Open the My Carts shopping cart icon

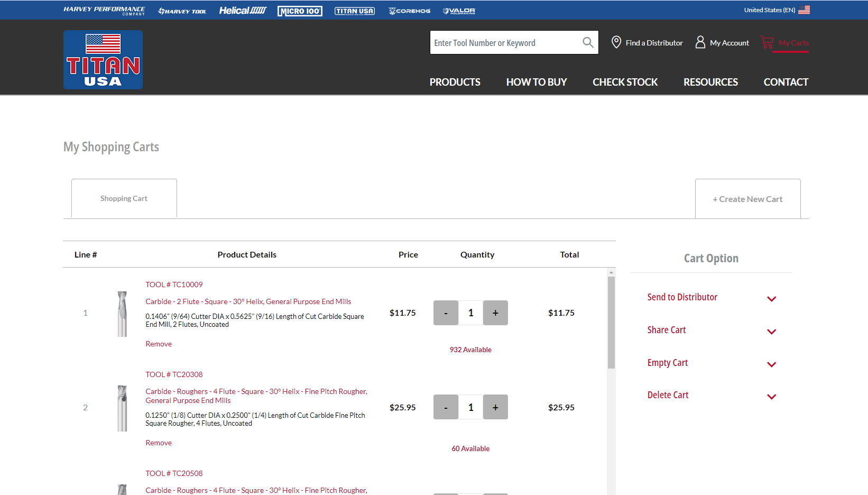pos(767,42)
